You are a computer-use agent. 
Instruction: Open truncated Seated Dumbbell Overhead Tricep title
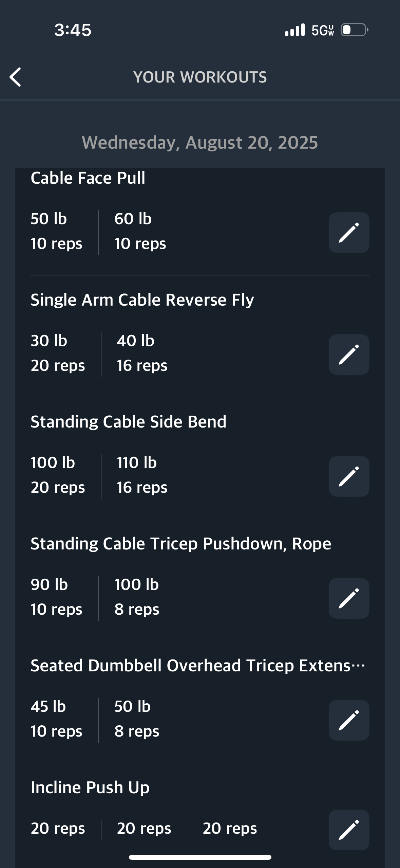(198, 666)
